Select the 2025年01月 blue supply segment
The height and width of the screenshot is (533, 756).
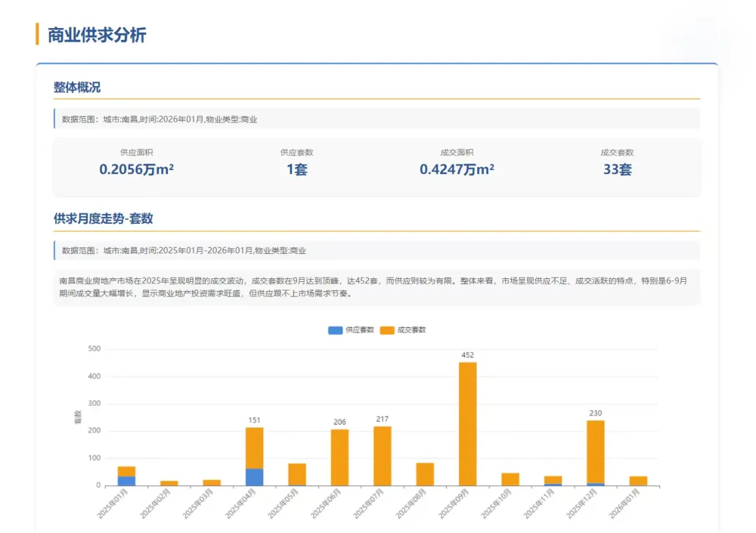(x=126, y=481)
